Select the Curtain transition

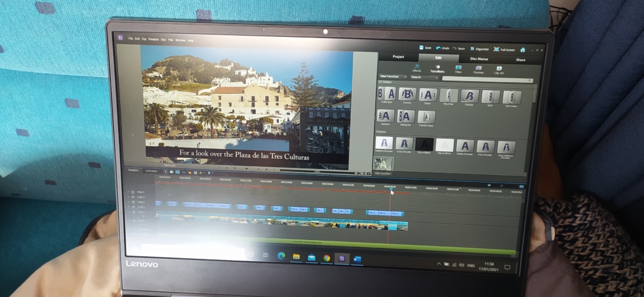pyautogui.click(x=407, y=95)
